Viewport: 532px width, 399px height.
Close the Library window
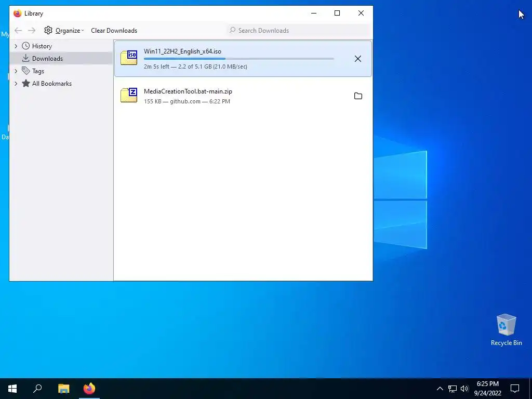coord(361,13)
